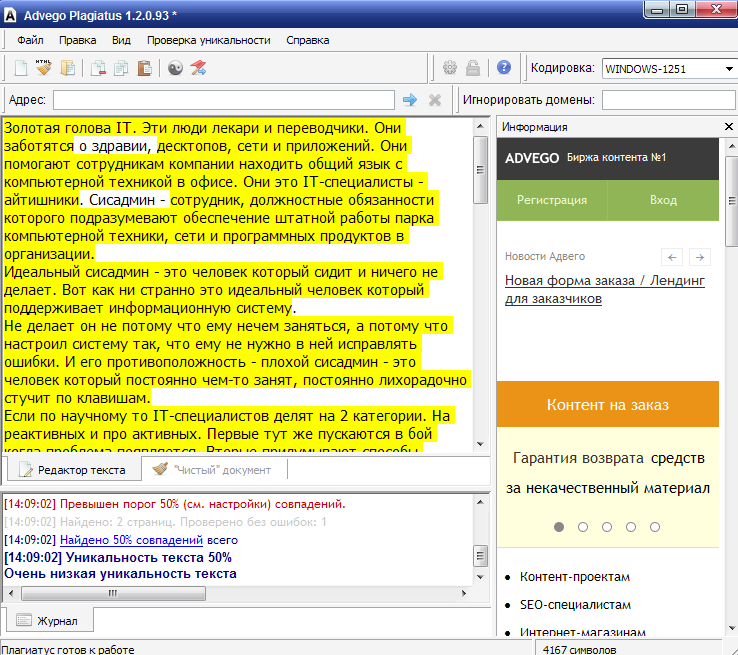Expand the Кодировка encoding dropdown

coord(728,69)
